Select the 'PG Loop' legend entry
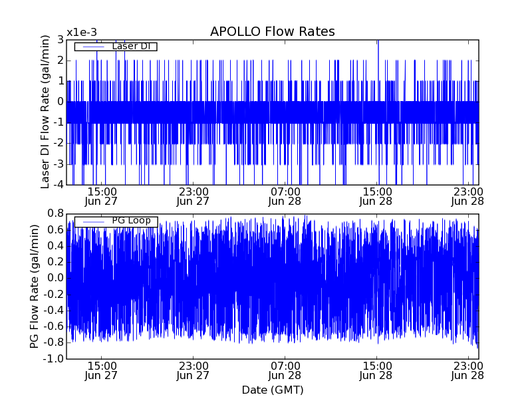This screenshot has height=399, width=532. point(116,222)
